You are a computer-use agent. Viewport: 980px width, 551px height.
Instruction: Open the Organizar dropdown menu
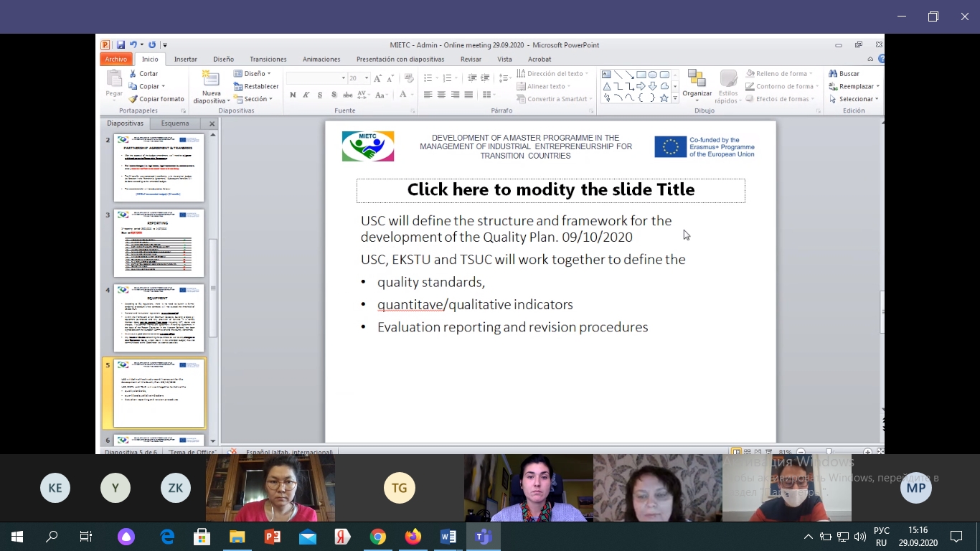point(697,86)
